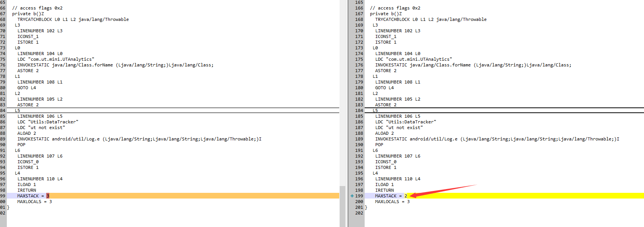Click 'ICONST_0' in left pane
This screenshot has width=644, height=227.
tap(28, 162)
